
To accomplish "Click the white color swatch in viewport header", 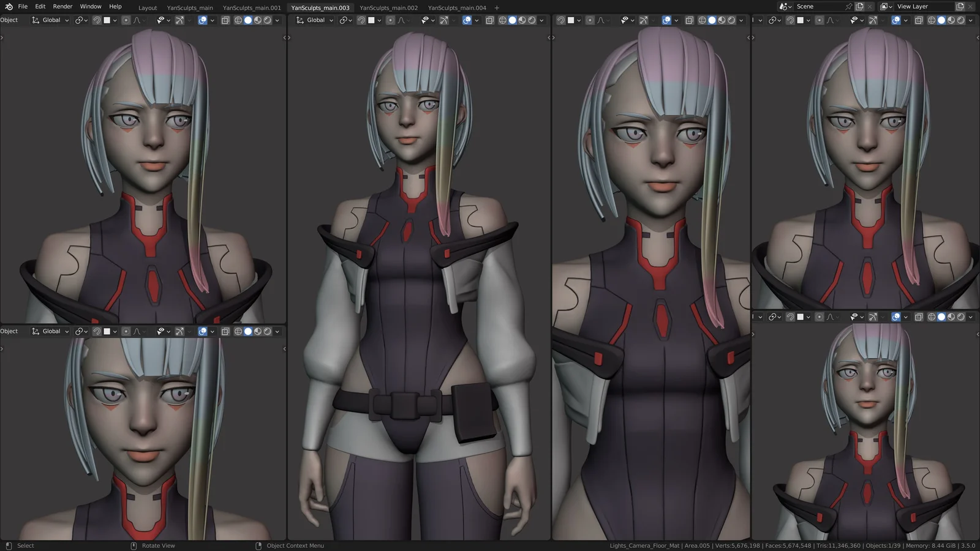I will coord(107,20).
